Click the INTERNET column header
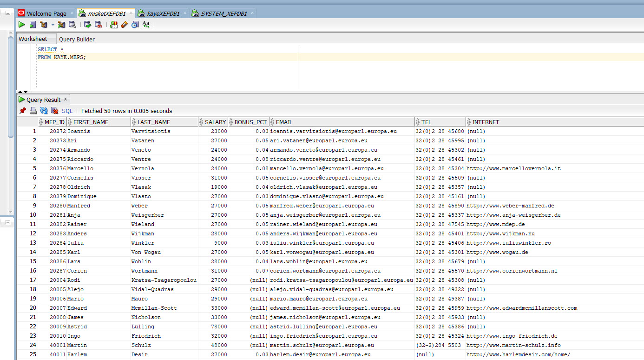This screenshot has height=360, width=644. (x=555, y=122)
